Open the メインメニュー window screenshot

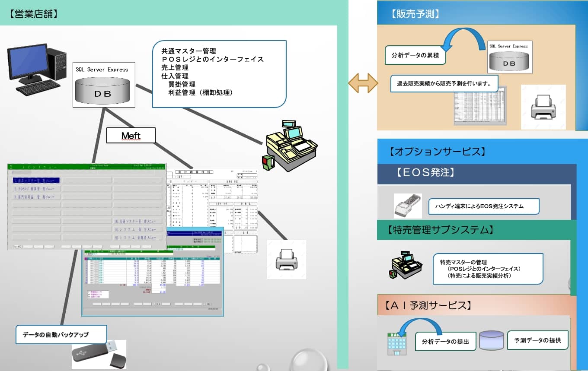point(87,206)
